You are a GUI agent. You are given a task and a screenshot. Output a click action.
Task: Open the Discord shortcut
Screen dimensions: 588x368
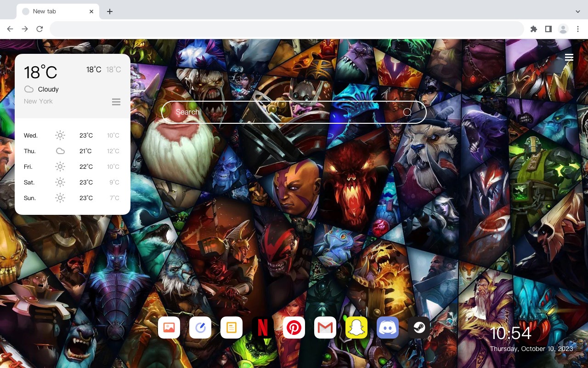[388, 328]
